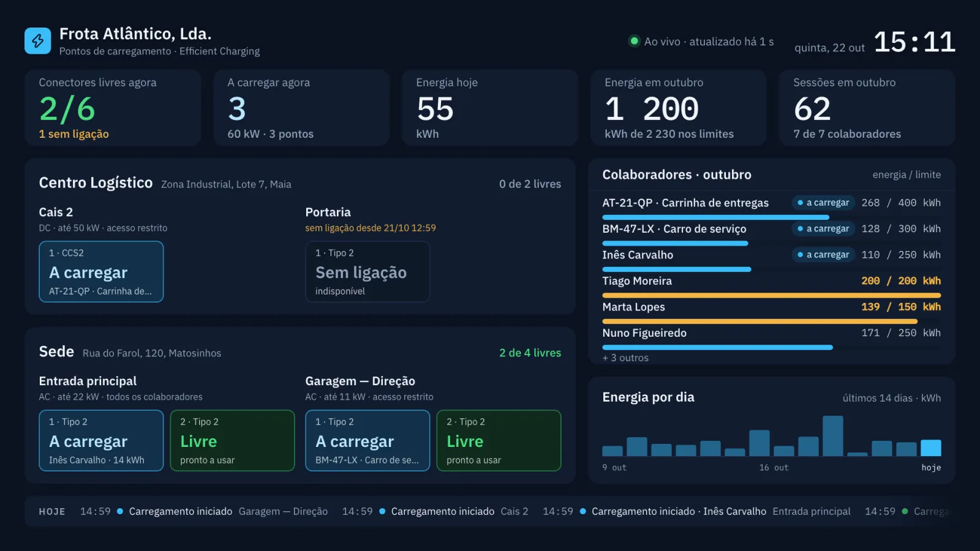
Task: Click Inês Carvalho 'a carregar' status badge
Action: coord(823,255)
